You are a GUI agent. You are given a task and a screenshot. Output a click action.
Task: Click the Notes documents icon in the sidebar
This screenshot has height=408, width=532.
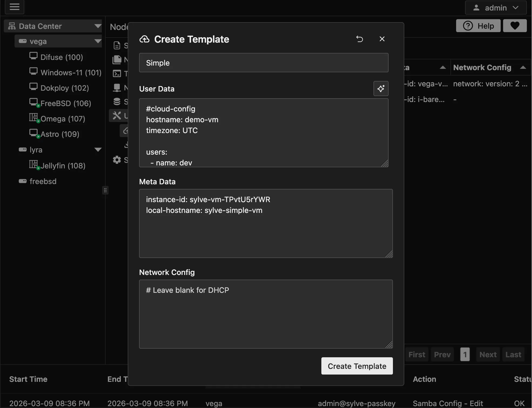(117, 60)
